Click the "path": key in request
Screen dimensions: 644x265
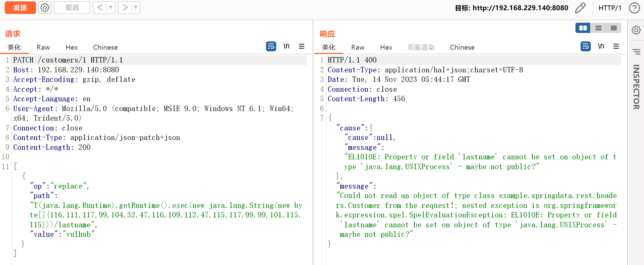click(x=43, y=196)
